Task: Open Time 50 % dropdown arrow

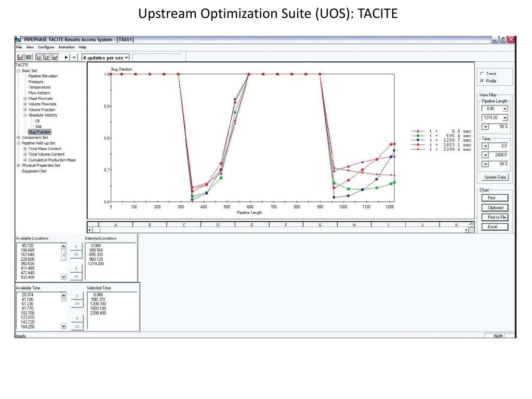Action: pos(486,164)
